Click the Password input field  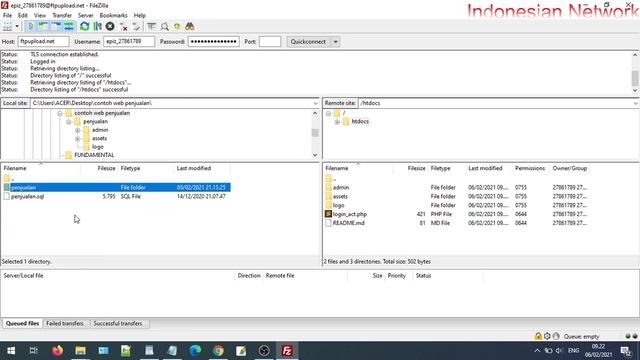point(213,42)
